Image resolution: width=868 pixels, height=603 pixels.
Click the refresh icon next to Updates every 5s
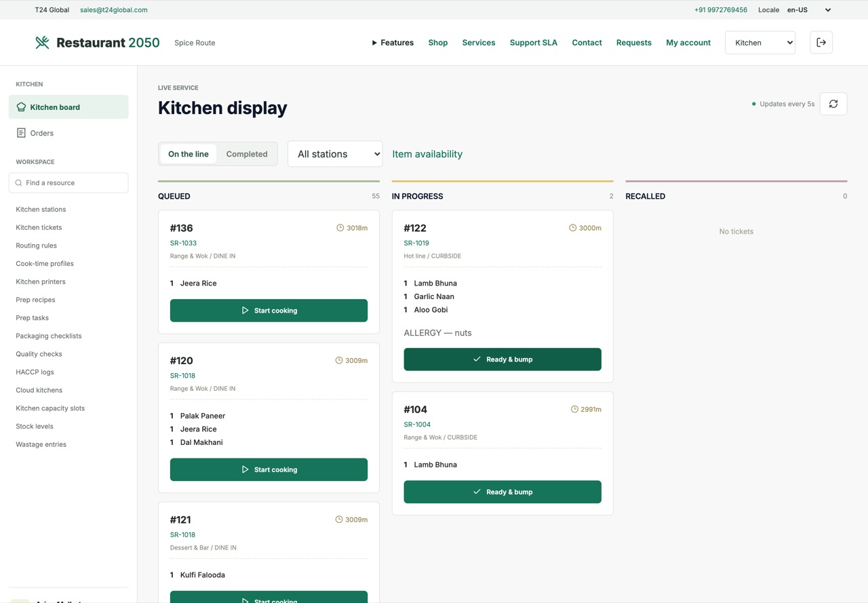[x=833, y=104]
